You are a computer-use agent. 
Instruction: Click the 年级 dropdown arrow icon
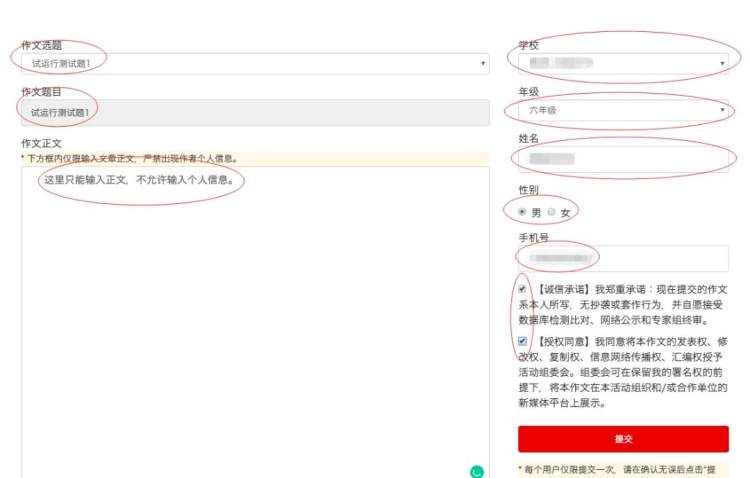click(722, 110)
